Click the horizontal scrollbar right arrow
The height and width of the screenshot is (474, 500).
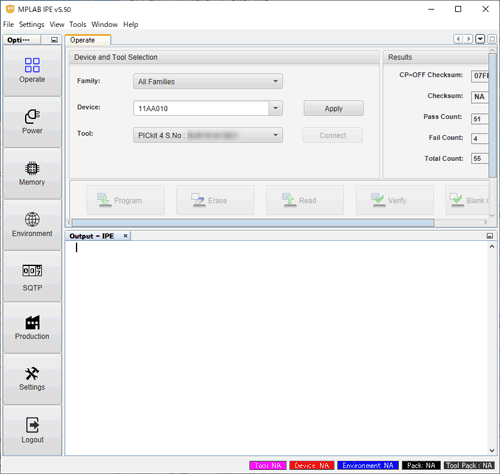[x=485, y=222]
